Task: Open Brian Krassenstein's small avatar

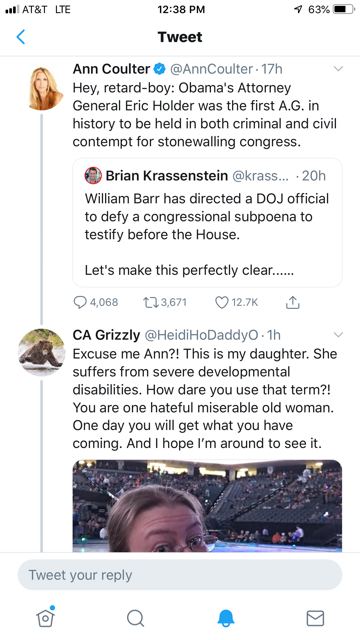Action: pyautogui.click(x=93, y=176)
